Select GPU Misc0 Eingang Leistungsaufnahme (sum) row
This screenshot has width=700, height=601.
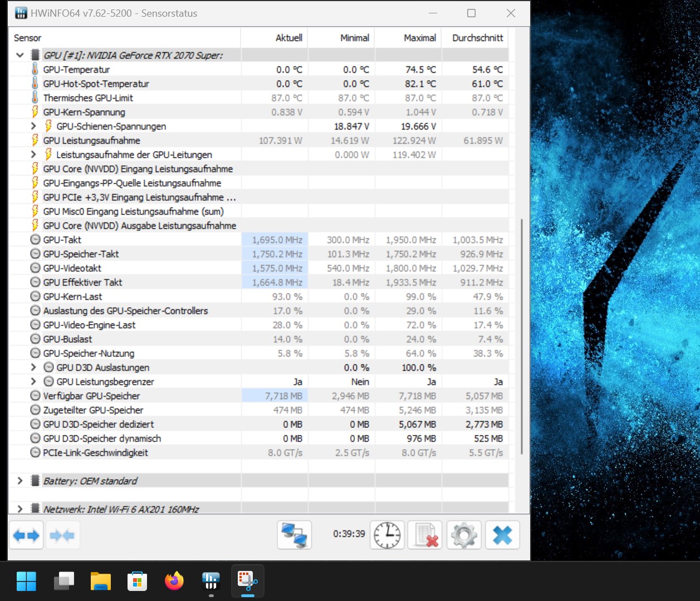click(259, 211)
